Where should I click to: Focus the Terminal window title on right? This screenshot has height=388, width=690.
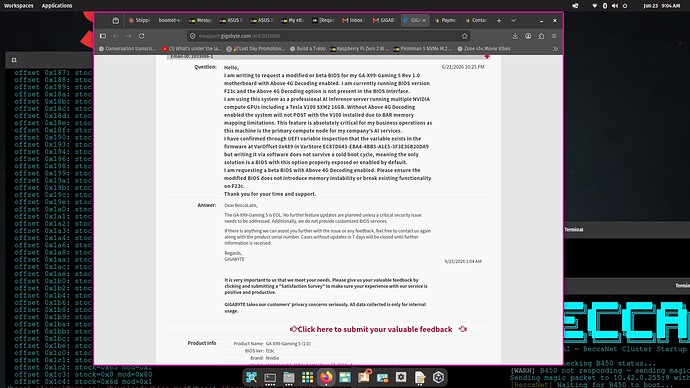tap(574, 230)
